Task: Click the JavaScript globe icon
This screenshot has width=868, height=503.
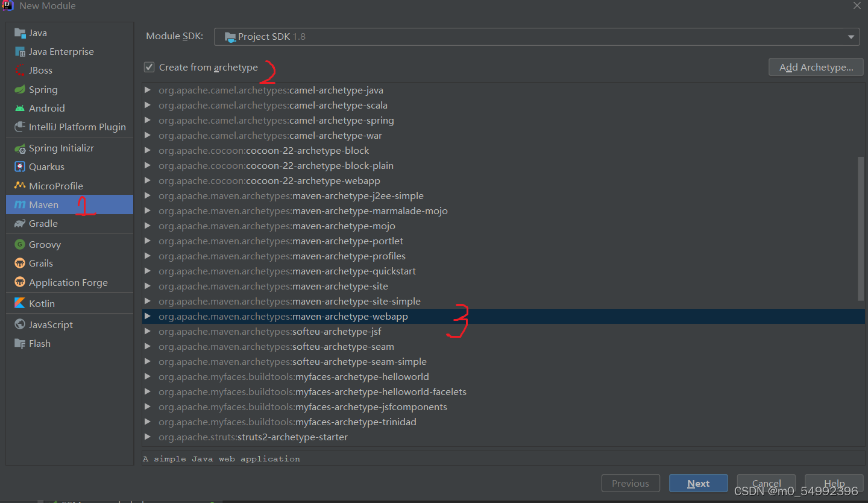Action: 20,325
